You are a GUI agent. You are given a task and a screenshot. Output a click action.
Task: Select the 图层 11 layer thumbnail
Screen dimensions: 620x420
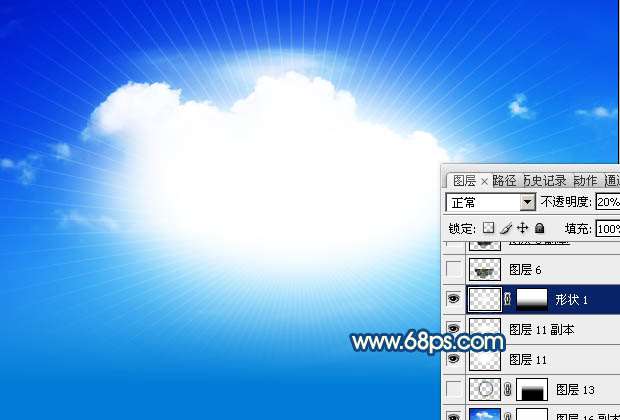(485, 360)
